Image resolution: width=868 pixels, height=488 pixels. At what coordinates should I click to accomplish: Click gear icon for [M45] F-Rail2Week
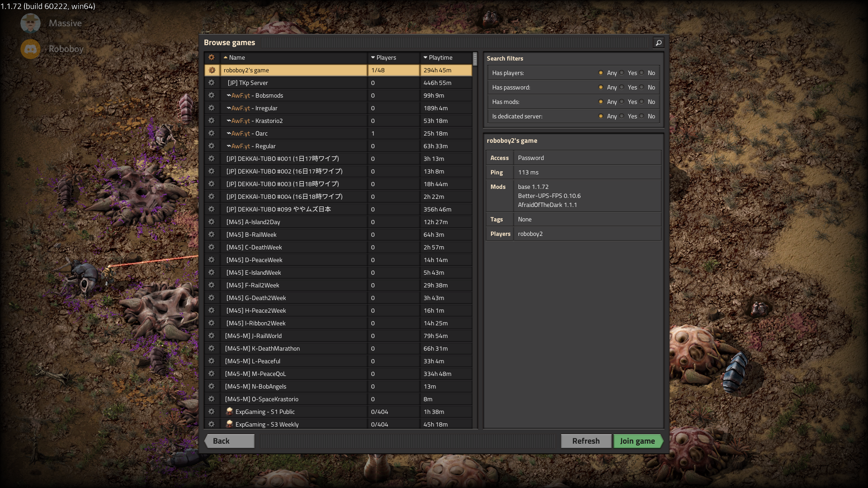pos(212,285)
